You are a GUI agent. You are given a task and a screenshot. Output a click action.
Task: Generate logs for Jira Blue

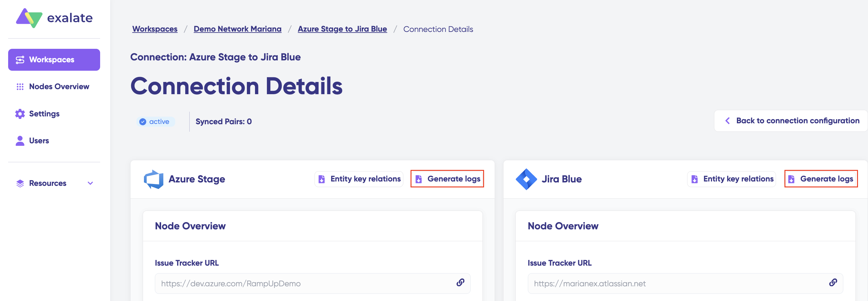pos(821,179)
